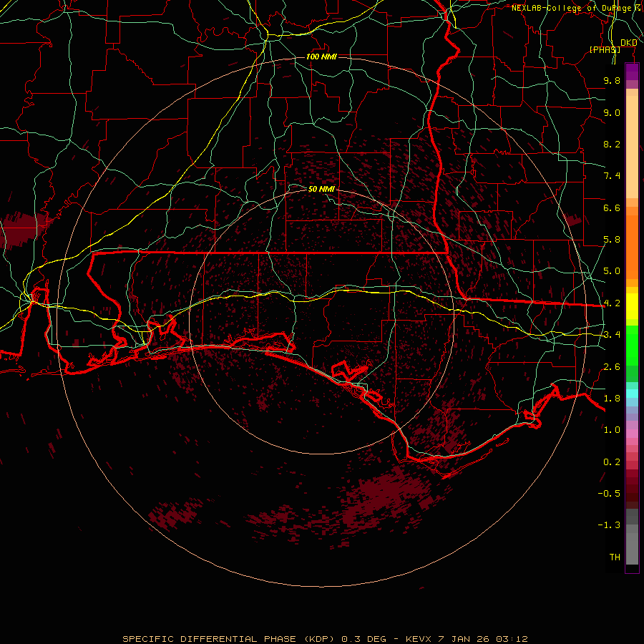
Task: Click the 2.6 value on the color scale
Action: (612, 367)
